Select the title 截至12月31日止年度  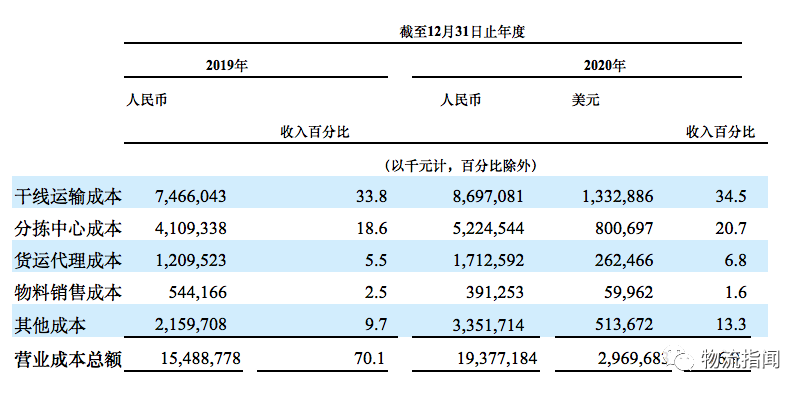462,32
